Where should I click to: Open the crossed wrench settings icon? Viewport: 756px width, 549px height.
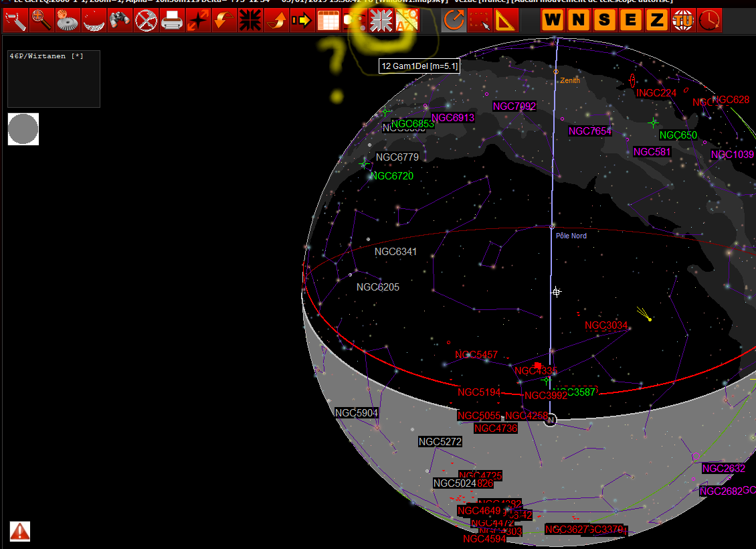click(146, 21)
